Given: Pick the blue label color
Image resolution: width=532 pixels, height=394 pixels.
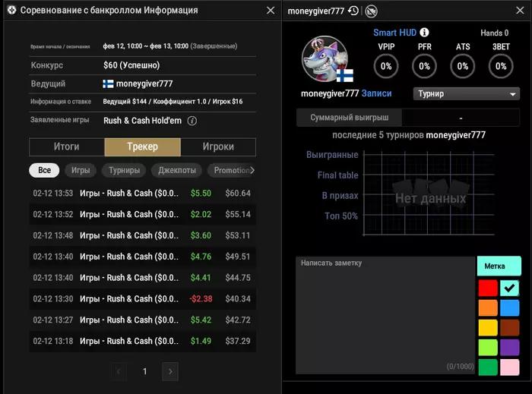Looking at the screenshot, I should coord(509,307).
